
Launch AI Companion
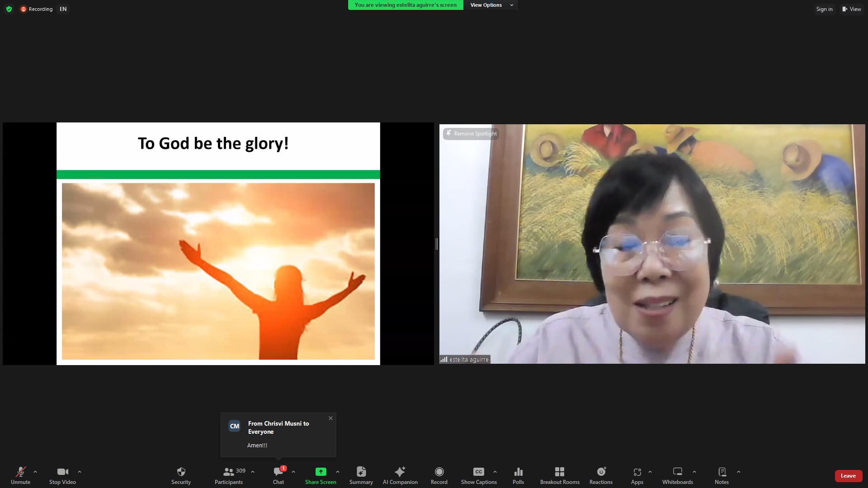click(400, 475)
